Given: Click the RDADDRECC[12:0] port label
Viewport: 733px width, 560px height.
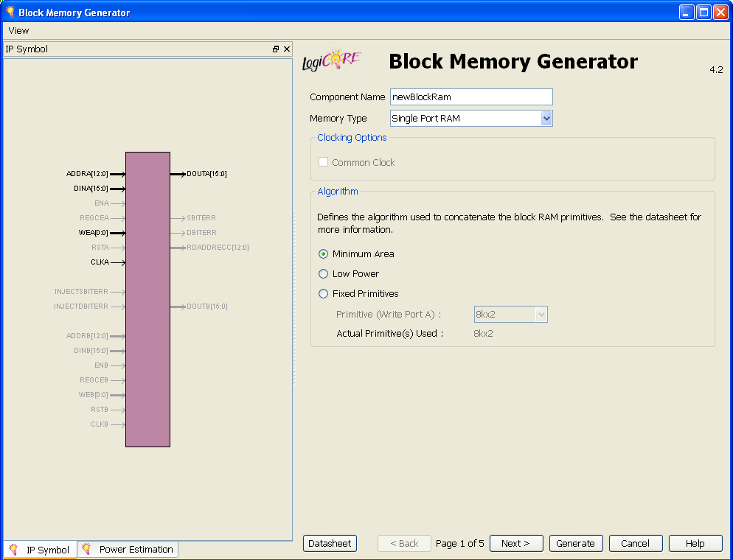Looking at the screenshot, I should 218,248.
